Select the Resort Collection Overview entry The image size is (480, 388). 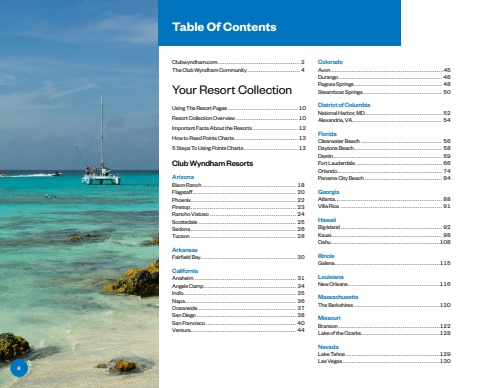(239, 118)
